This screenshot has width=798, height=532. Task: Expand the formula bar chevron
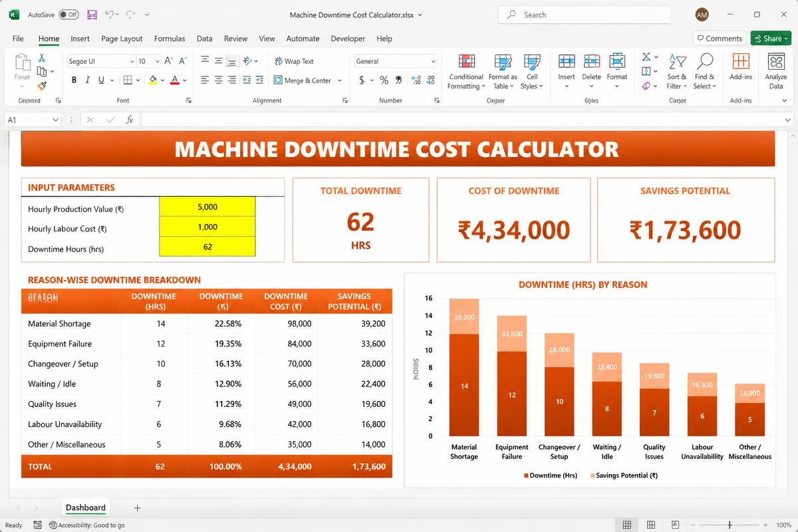pyautogui.click(x=788, y=120)
